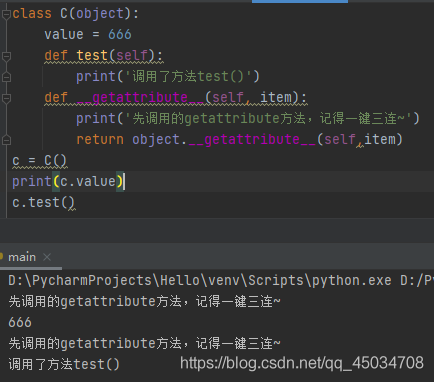Click the 'c.test()' line
This screenshot has width=434, height=382.
44,202
